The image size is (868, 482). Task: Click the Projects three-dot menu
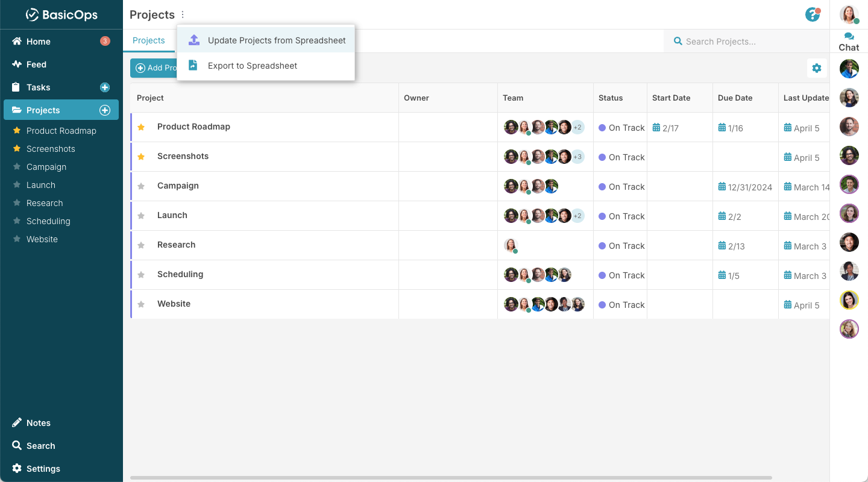(x=183, y=15)
